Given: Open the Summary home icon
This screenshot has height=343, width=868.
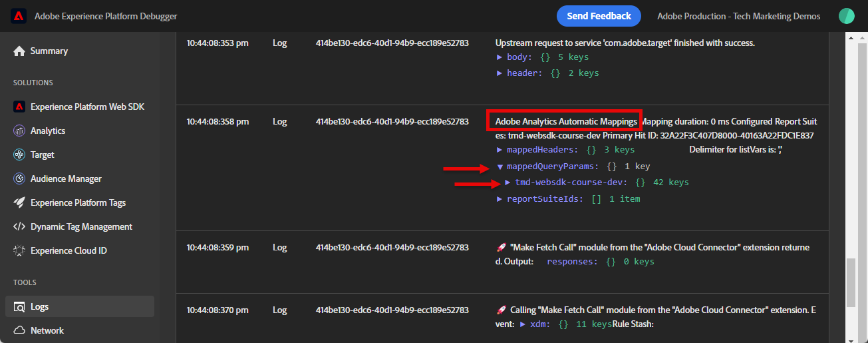Looking at the screenshot, I should pos(19,51).
